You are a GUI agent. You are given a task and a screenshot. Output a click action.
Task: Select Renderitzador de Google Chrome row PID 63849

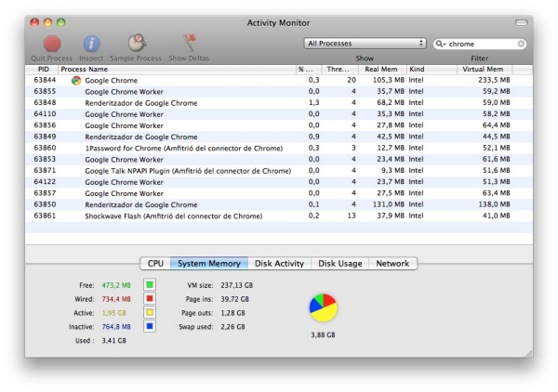(x=279, y=137)
